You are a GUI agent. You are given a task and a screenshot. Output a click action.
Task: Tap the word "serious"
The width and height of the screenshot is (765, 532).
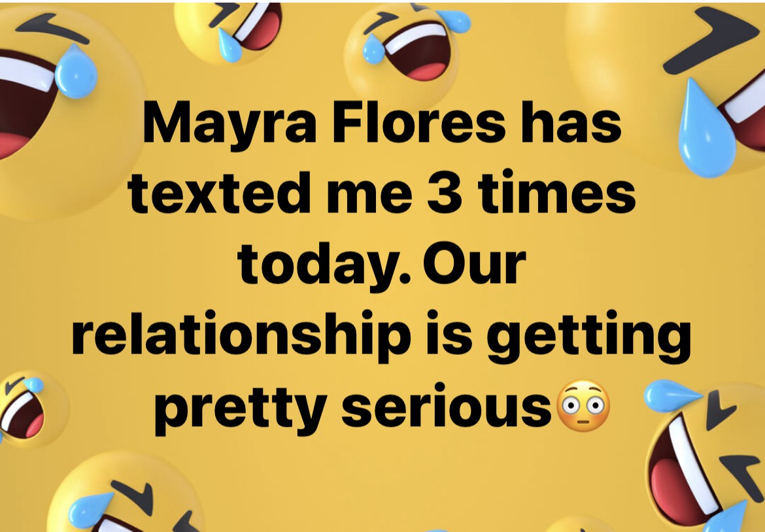coord(447,406)
